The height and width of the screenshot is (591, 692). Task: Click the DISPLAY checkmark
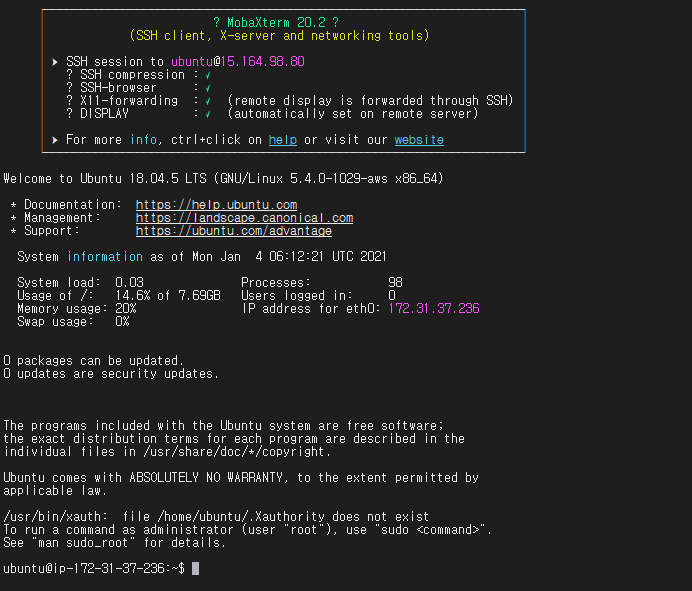[x=208, y=114]
